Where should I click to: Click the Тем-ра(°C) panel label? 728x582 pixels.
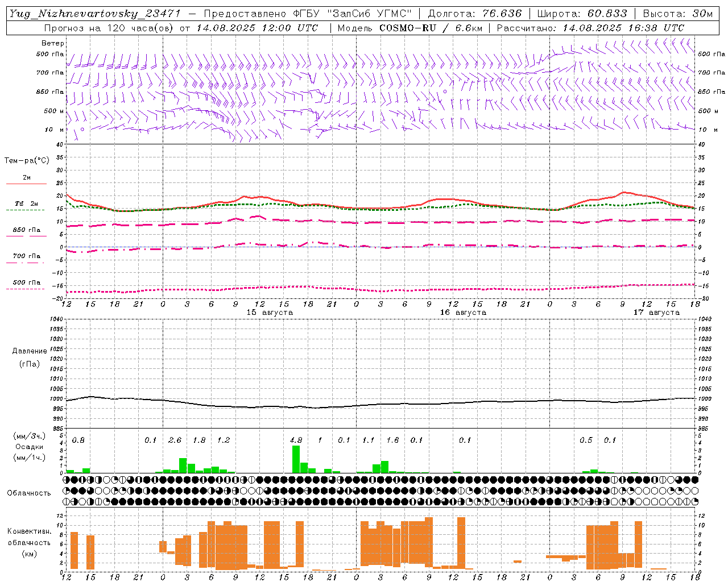click(27, 161)
